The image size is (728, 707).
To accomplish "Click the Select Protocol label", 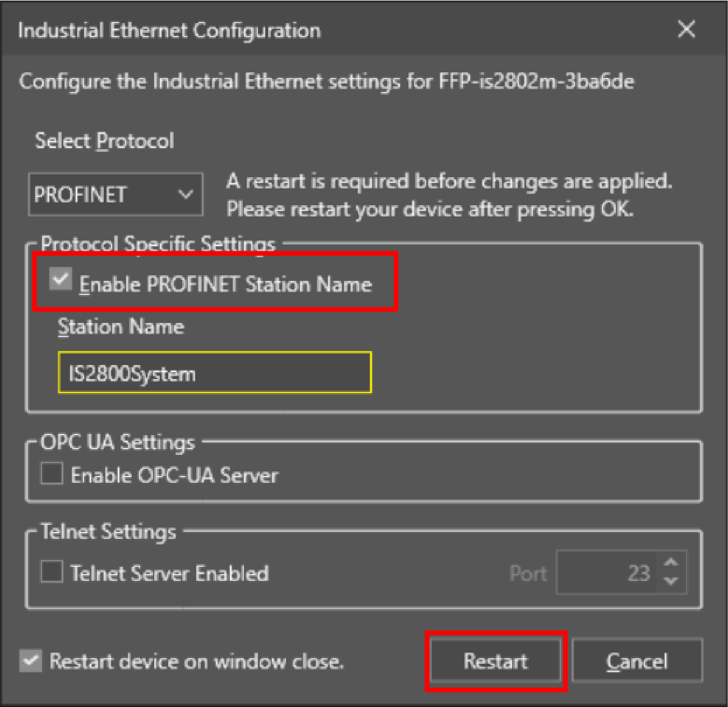I will (x=104, y=141).
